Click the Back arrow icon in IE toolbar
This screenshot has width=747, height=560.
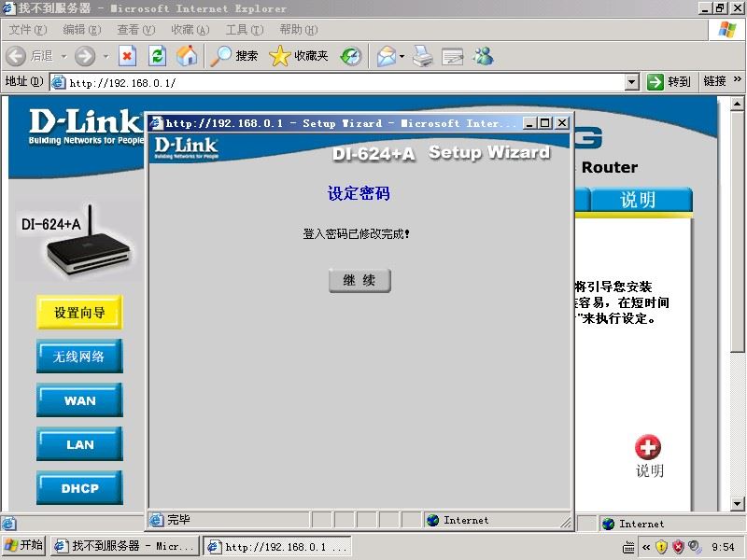tap(16, 56)
